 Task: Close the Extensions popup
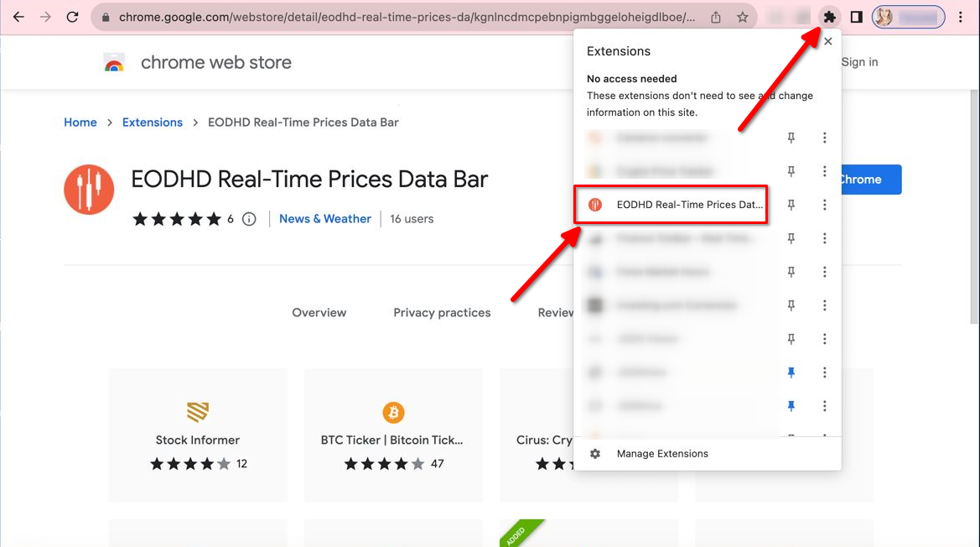828,41
